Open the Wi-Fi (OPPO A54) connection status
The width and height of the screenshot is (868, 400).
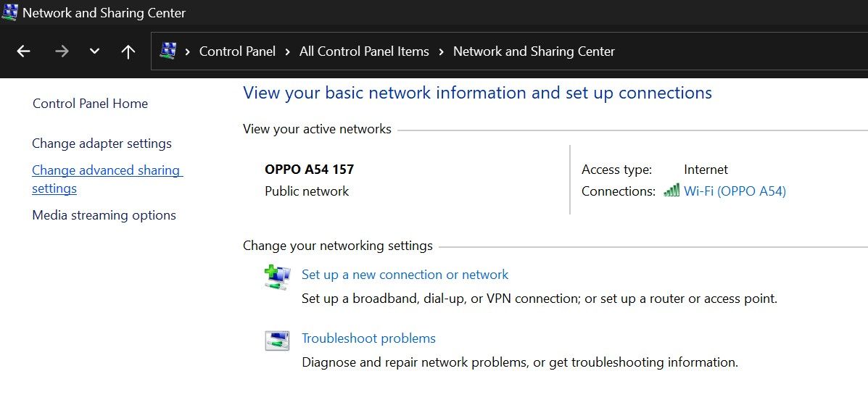tap(735, 191)
